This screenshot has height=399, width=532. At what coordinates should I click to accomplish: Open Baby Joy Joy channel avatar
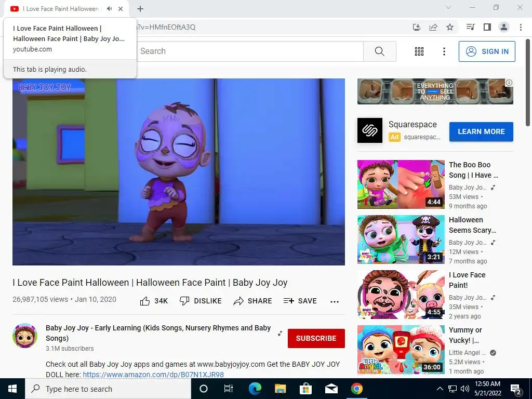[x=25, y=336]
